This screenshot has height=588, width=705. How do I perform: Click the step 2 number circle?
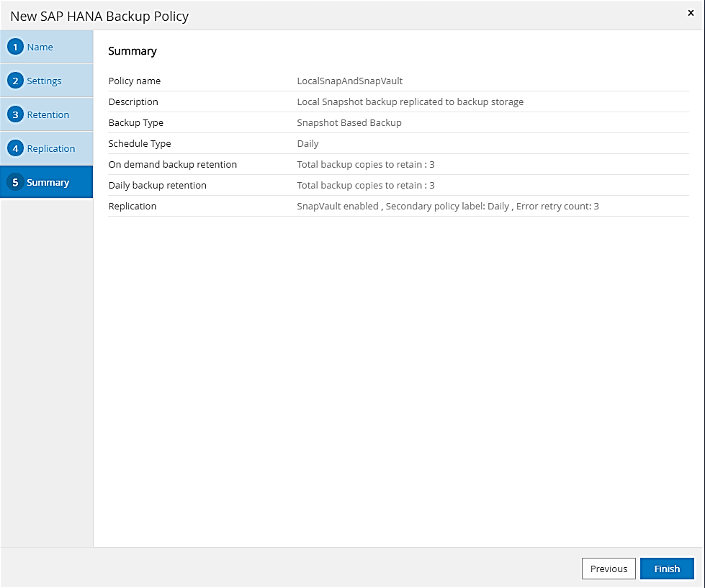(x=16, y=81)
